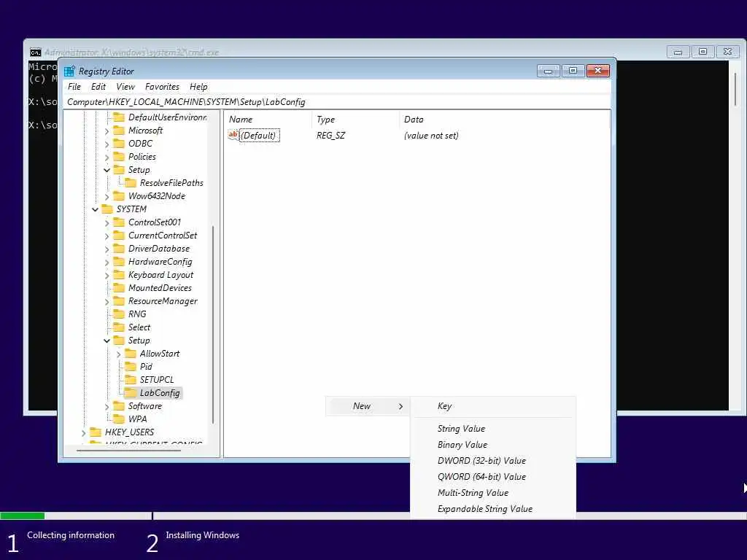Click the ControlSet001 folder icon
The image size is (747, 560).
[119, 222]
